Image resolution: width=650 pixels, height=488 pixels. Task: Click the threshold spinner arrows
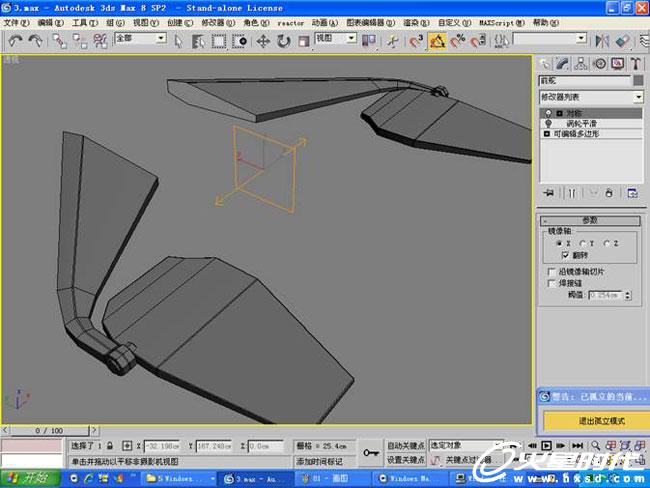(628, 295)
